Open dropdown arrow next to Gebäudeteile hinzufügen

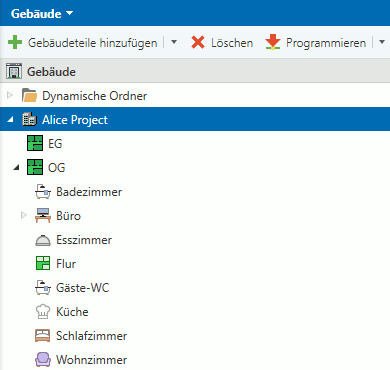(174, 42)
